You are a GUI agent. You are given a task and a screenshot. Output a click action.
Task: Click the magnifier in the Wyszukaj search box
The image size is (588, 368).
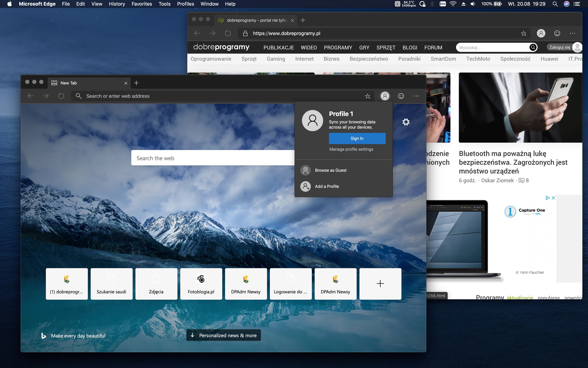click(x=533, y=47)
